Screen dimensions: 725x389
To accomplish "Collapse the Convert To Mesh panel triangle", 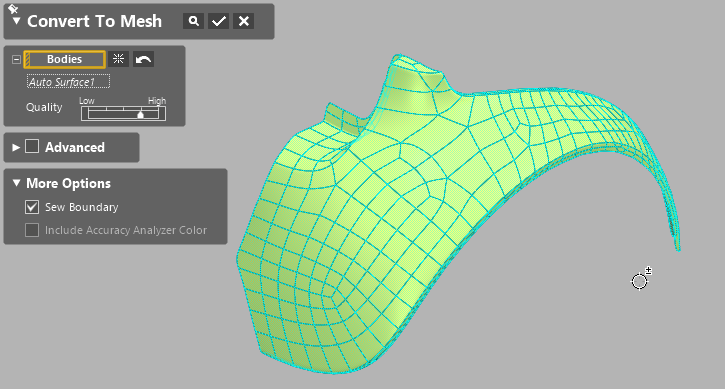I will tap(16, 21).
